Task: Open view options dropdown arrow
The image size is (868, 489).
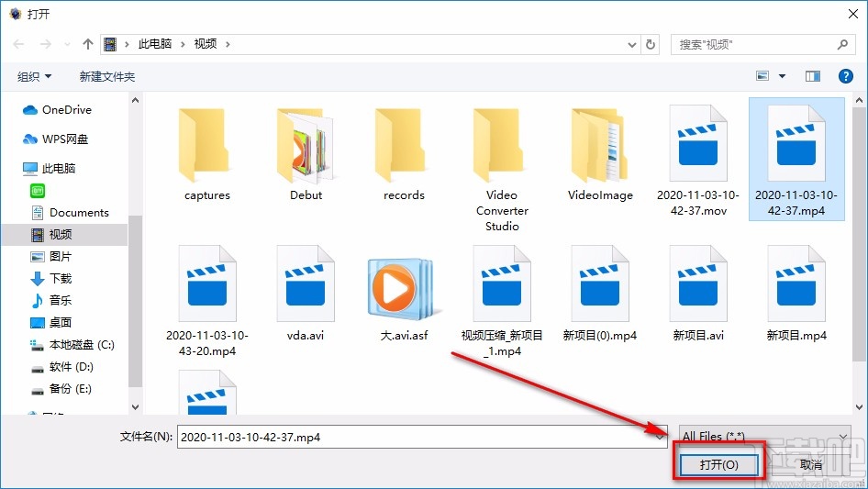Action: (782, 76)
